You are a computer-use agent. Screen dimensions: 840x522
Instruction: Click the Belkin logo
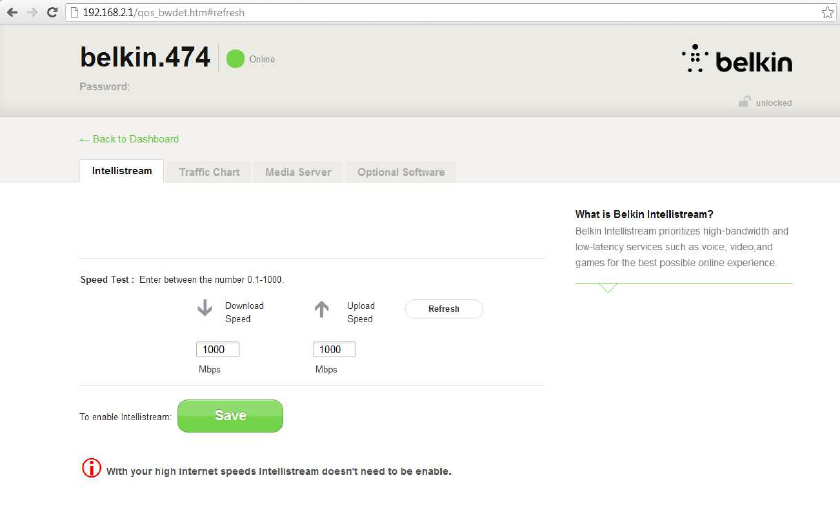pos(737,59)
